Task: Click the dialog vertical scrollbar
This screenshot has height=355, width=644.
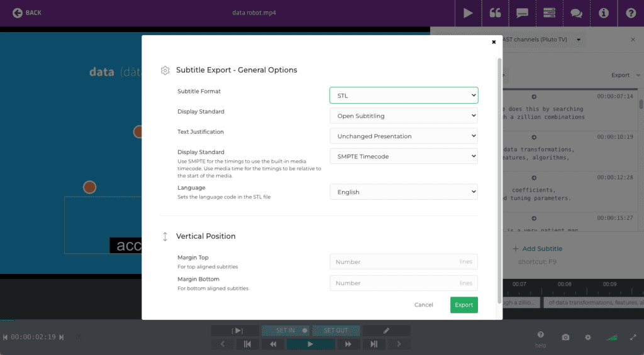Action: [x=499, y=180]
